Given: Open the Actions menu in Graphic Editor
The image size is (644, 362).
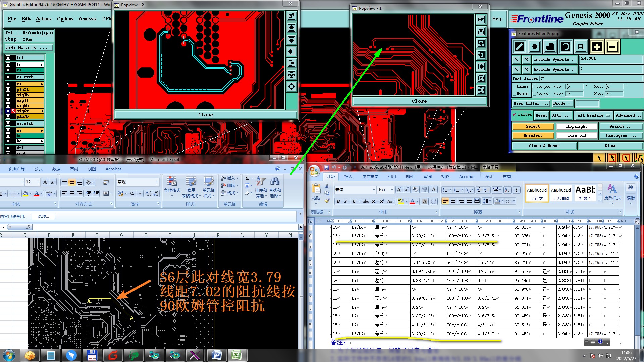Looking at the screenshot, I should point(44,19).
